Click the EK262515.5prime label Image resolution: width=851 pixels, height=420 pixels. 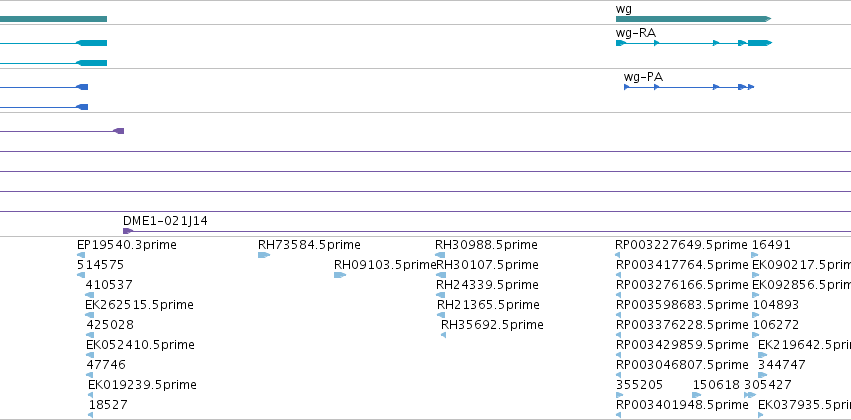point(139,304)
